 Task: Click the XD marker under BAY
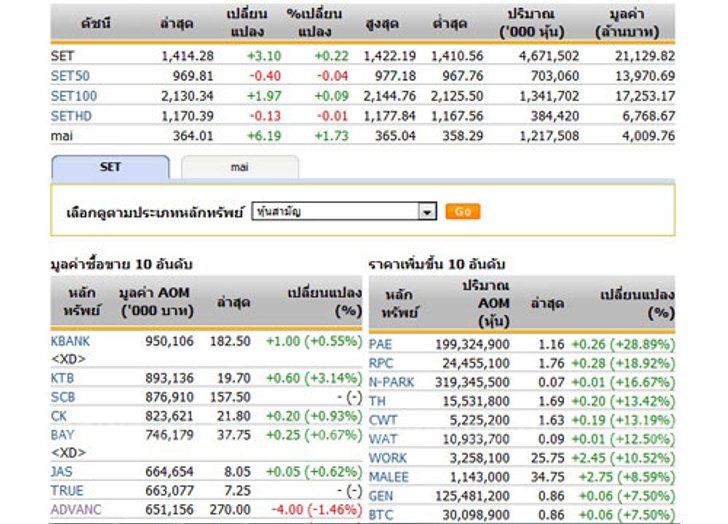tap(68, 453)
